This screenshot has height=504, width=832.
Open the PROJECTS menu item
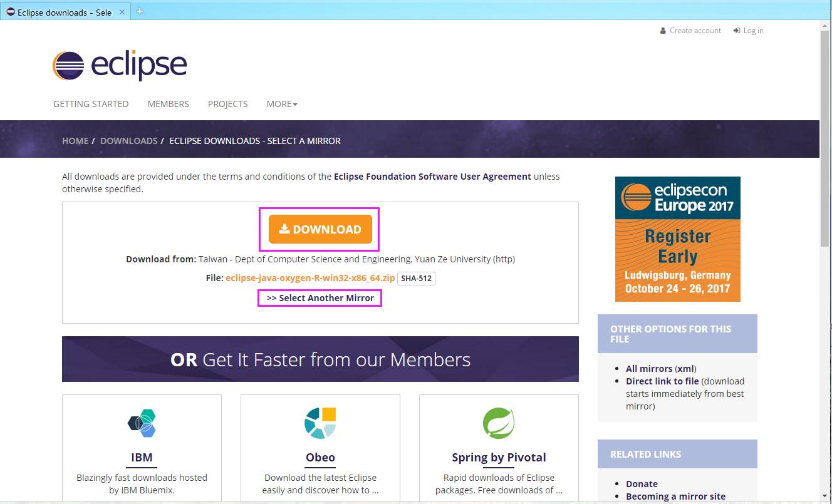coord(227,104)
